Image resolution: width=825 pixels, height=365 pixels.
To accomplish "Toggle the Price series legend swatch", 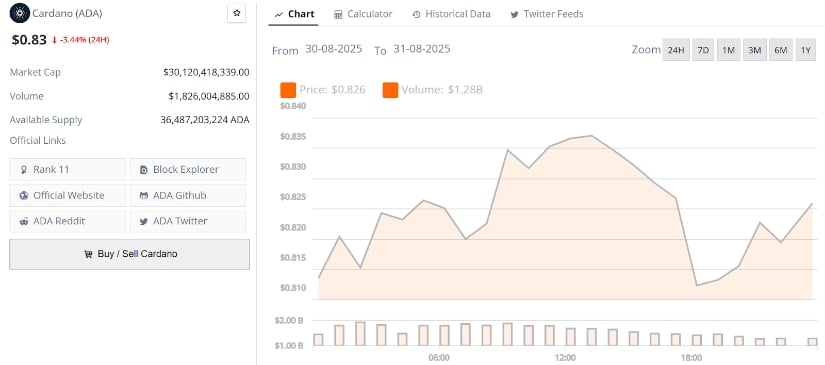I will (288, 90).
